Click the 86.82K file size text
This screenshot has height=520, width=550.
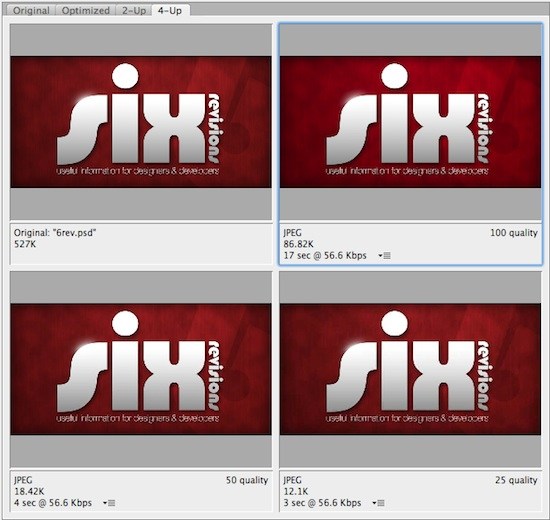298,244
